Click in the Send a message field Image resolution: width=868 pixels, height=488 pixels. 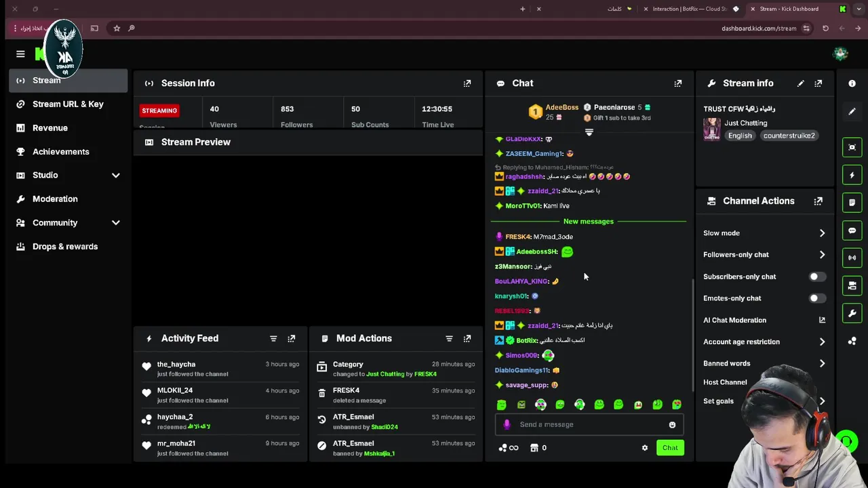590,425
